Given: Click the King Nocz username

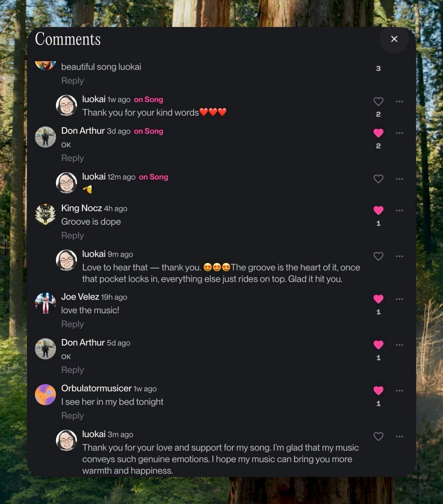Looking at the screenshot, I should (82, 208).
